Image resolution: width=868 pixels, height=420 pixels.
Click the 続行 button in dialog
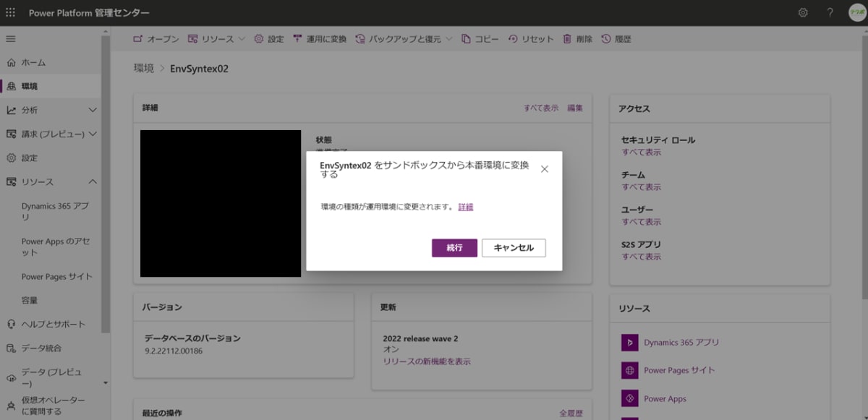[454, 248]
